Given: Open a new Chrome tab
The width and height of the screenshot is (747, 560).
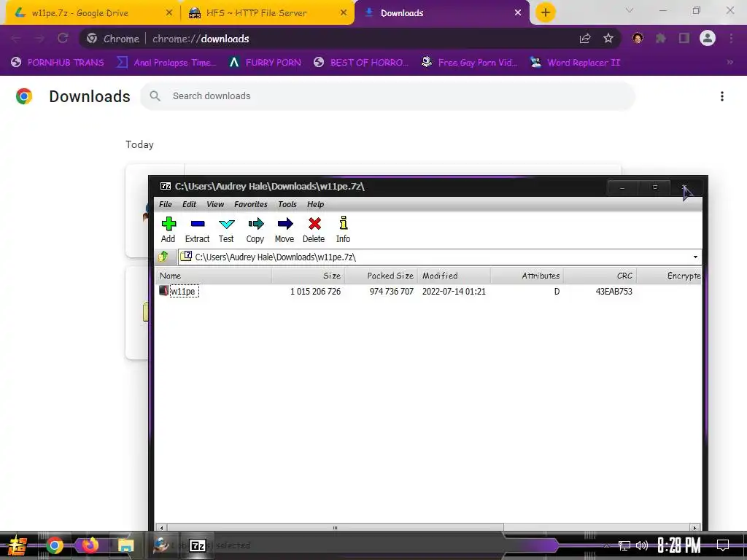Looking at the screenshot, I should point(546,12).
